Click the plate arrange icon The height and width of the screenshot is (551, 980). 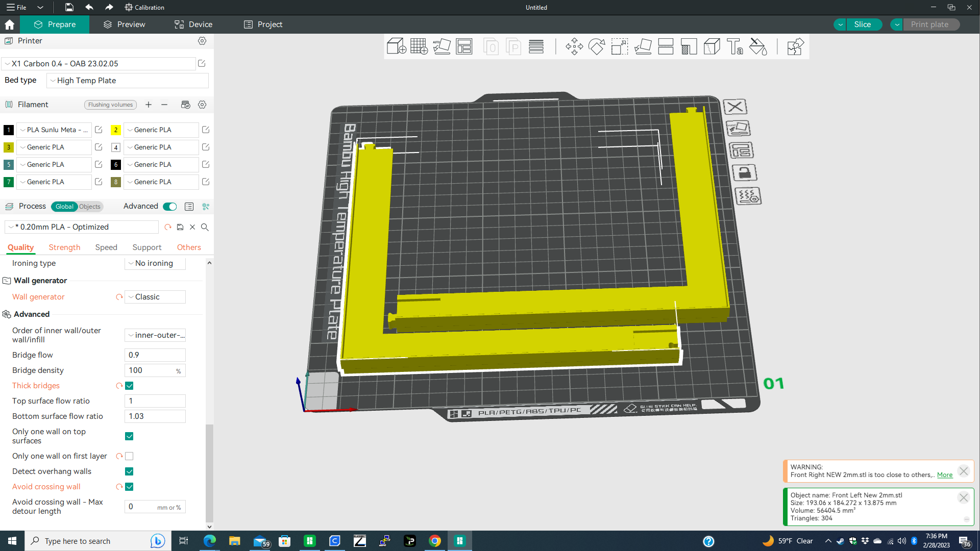pyautogui.click(x=741, y=151)
